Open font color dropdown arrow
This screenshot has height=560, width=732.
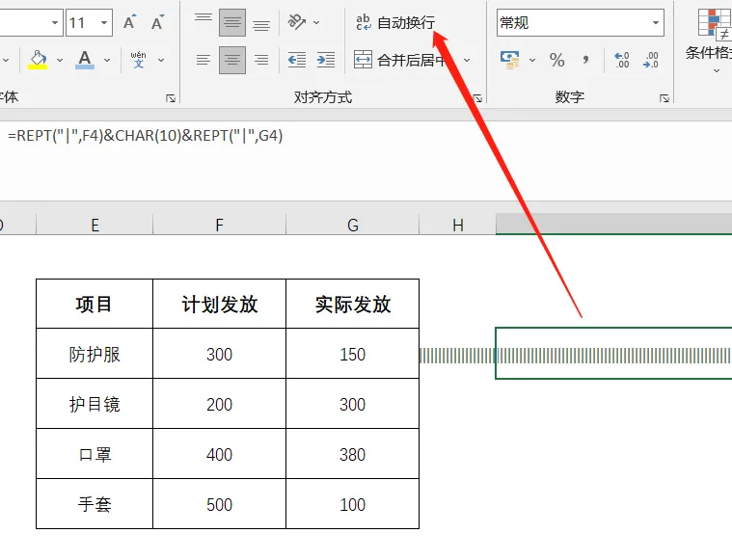coord(107,60)
